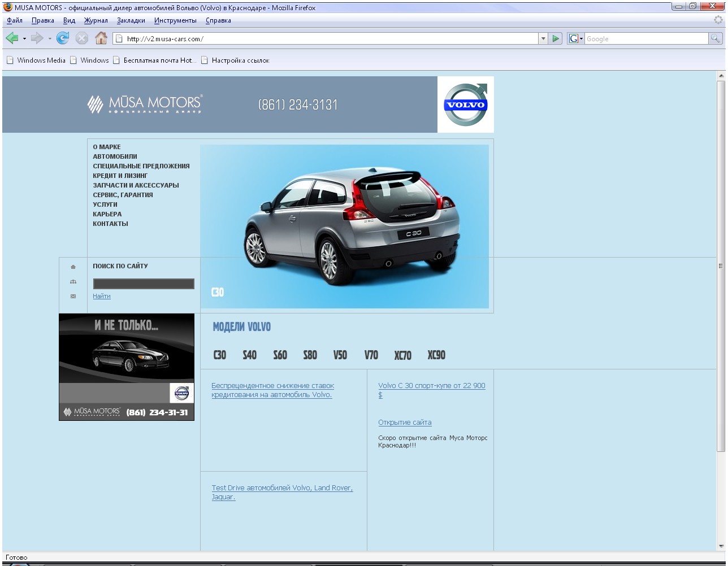
Task: Open the back history dropdown arrow
Action: tap(25, 38)
